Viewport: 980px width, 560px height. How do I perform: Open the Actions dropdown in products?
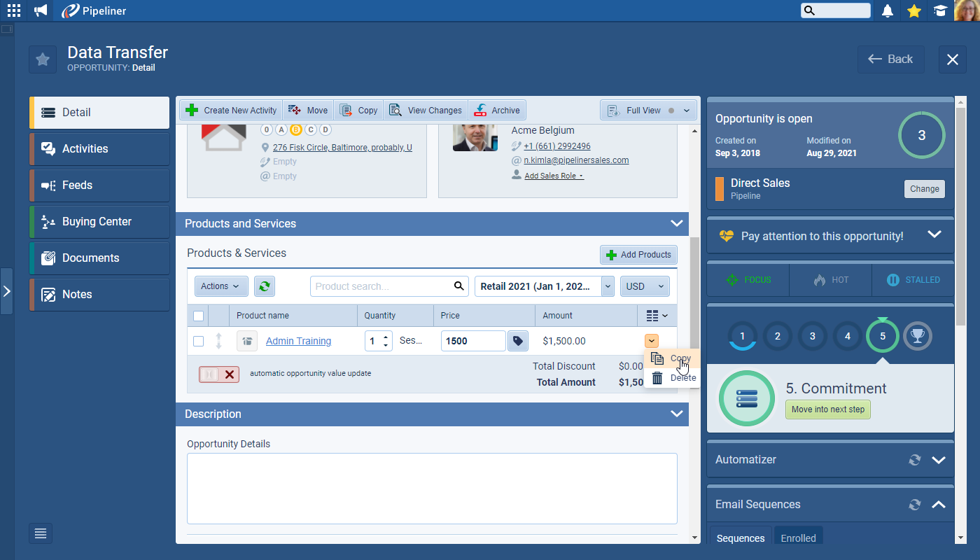[220, 286]
